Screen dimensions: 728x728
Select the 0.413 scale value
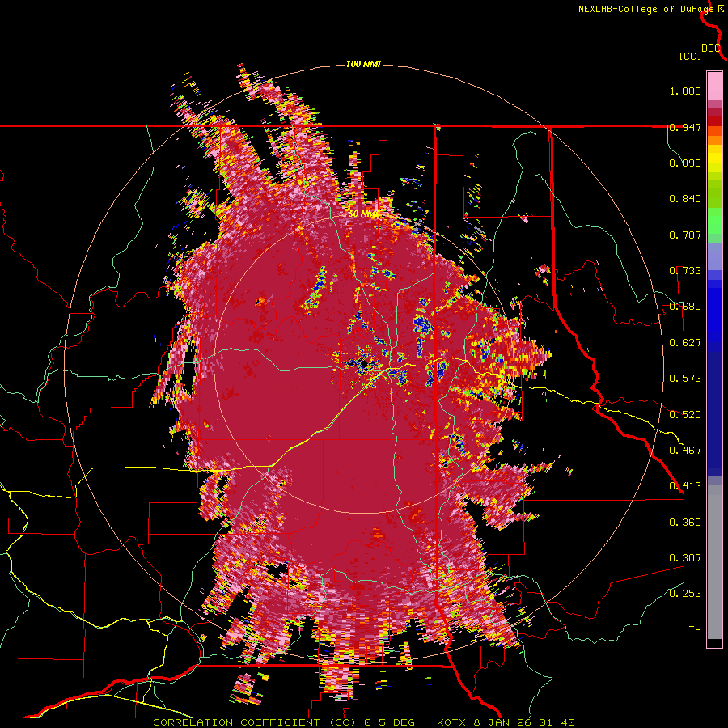(685, 486)
